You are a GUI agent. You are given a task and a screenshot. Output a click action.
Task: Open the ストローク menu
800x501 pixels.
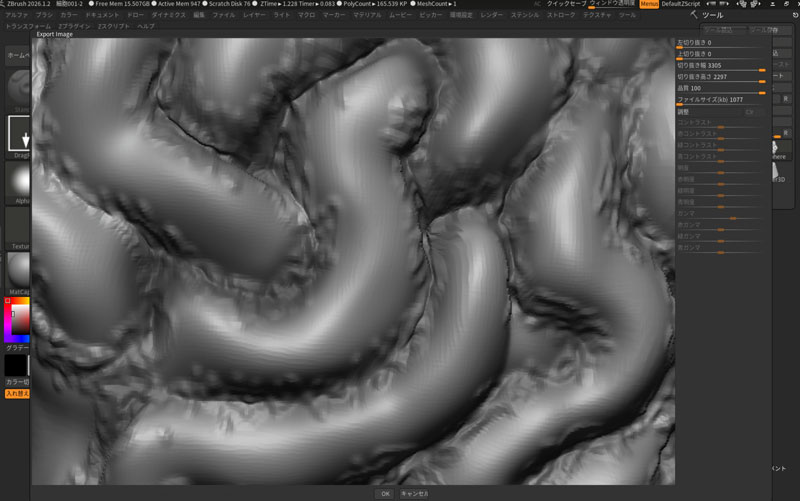point(561,15)
